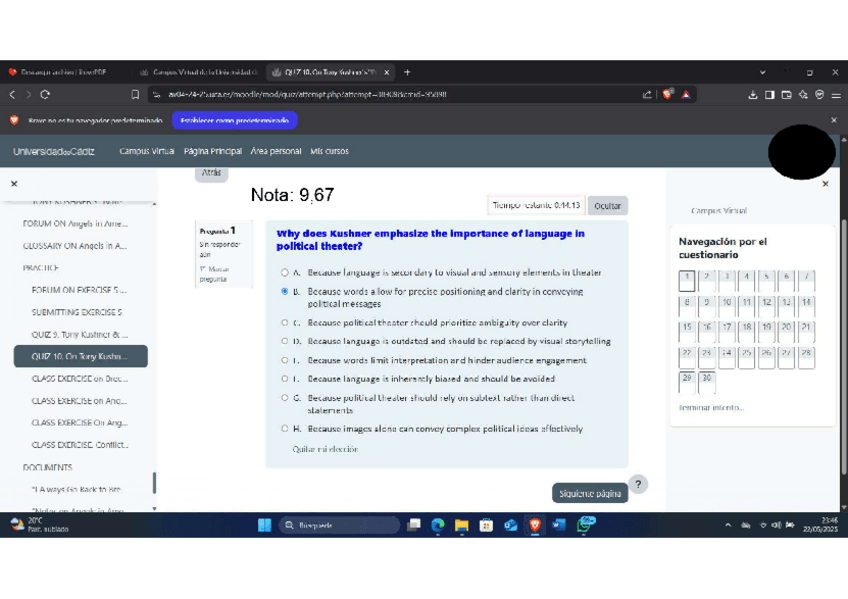
Task: Open the round help question mark button
Action: (x=638, y=484)
